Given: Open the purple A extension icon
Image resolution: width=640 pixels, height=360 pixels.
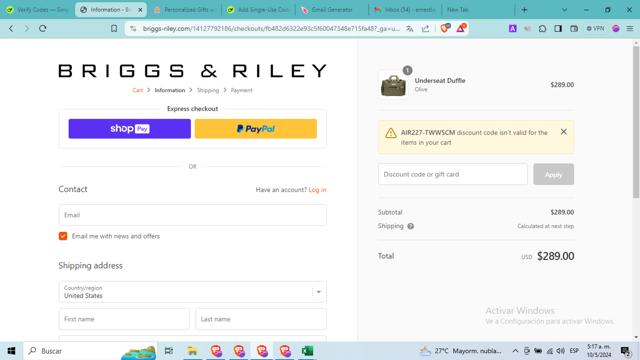Looking at the screenshot, I should click(513, 29).
